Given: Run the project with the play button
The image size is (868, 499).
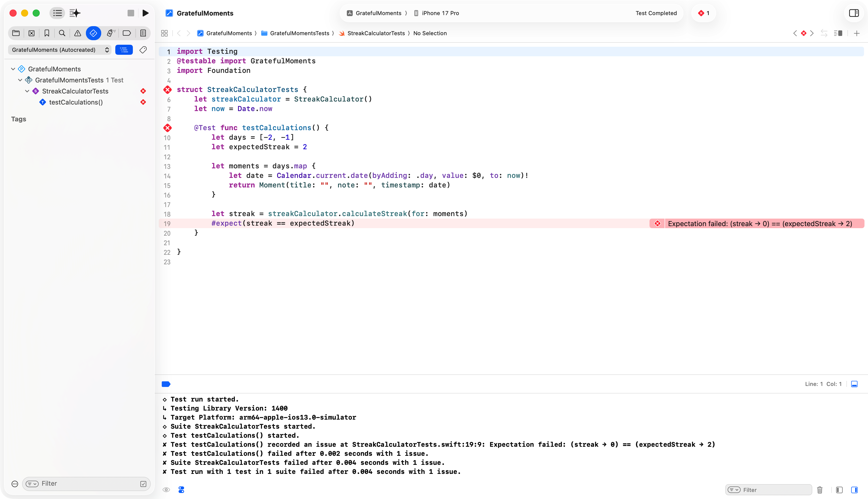Looking at the screenshot, I should 146,13.
